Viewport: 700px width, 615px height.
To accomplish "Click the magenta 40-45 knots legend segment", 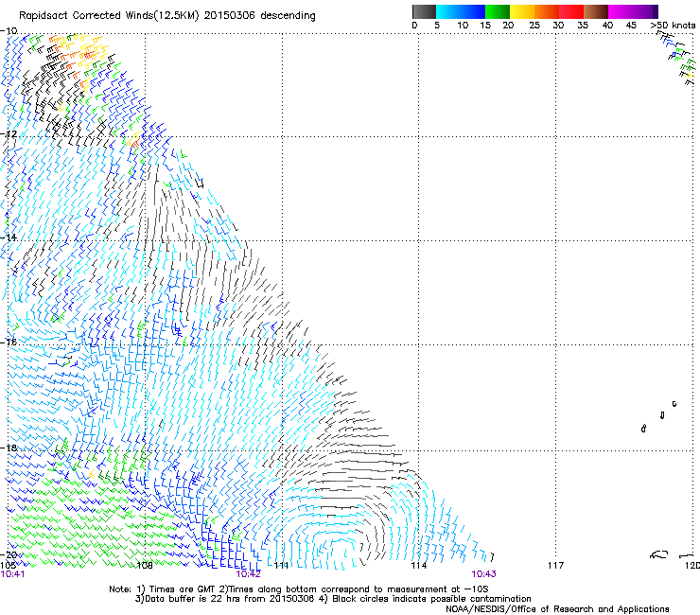I will pyautogui.click(x=621, y=11).
